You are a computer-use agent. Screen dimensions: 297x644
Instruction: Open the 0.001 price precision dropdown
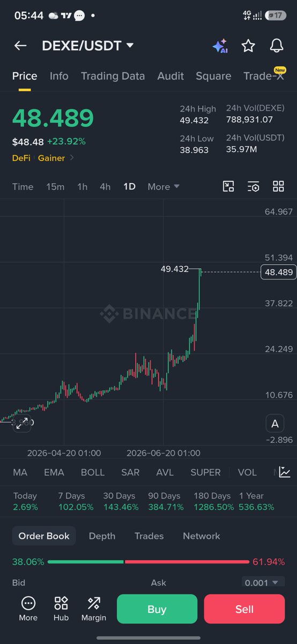click(262, 582)
